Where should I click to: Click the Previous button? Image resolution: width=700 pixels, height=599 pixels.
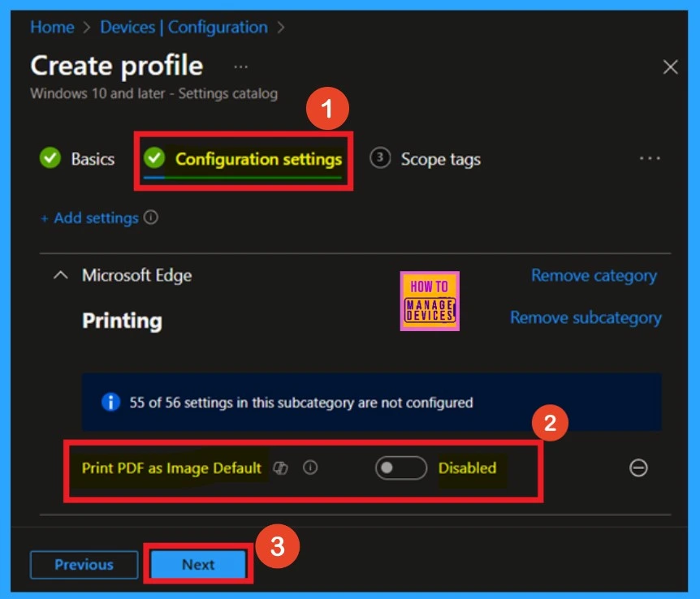(84, 565)
